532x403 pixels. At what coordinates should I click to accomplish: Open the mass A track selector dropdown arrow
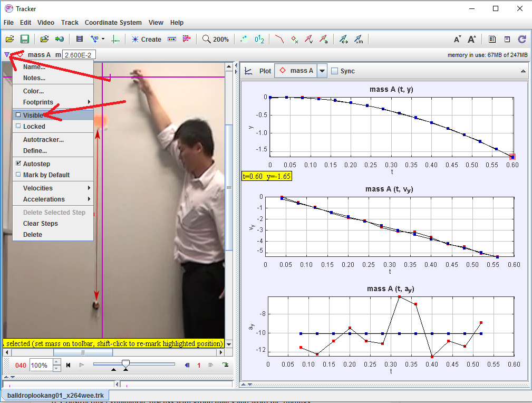click(322, 71)
